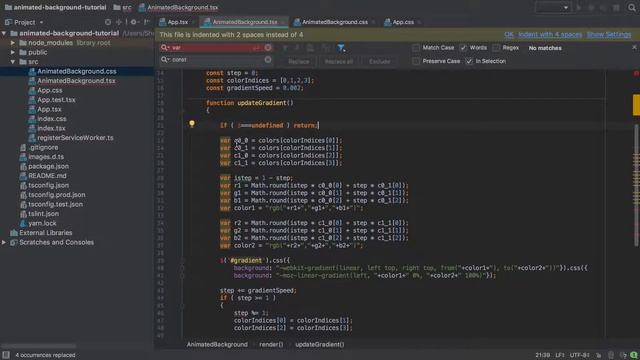Click the add selection for next occurrence icon
The width and height of the screenshot is (640, 360).
click(x=325, y=48)
